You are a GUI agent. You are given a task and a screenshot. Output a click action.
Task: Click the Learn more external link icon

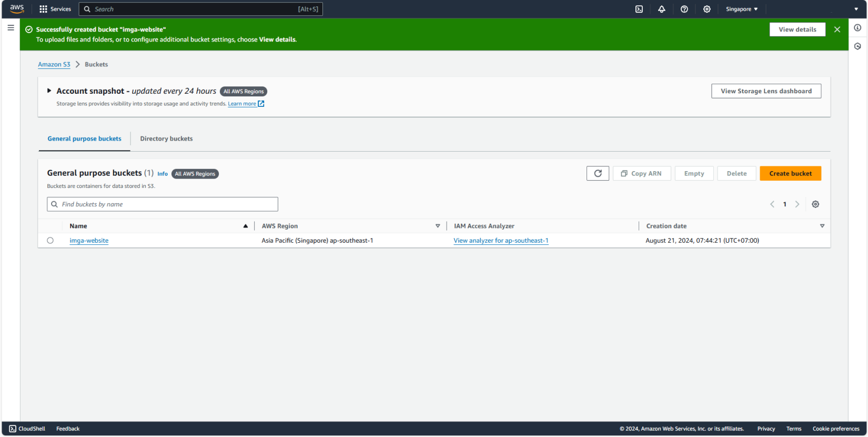pos(261,104)
